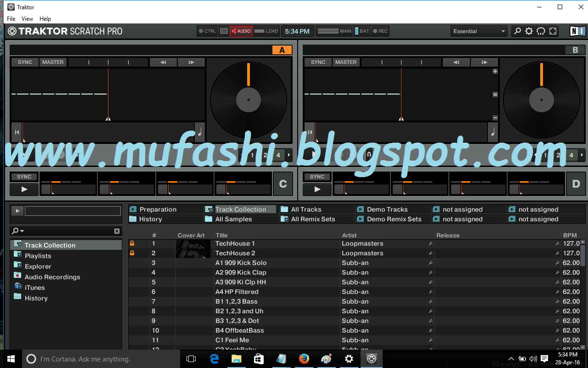The width and height of the screenshot is (588, 368).
Task: Nudge Deck B tempo forward arrow
Action: click(484, 62)
